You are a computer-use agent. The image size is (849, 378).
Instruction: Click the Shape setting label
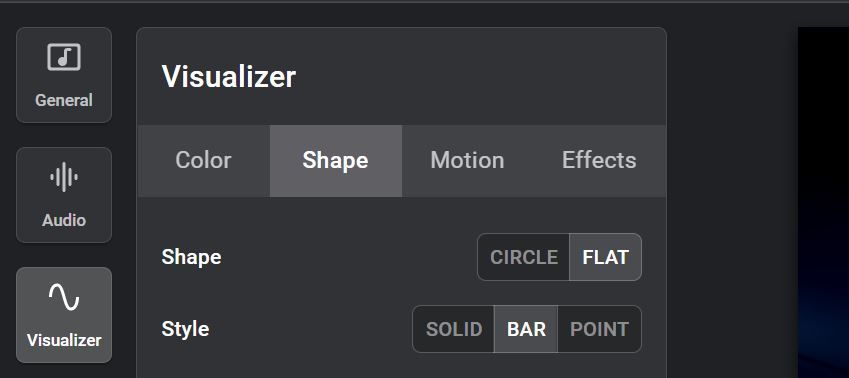coord(191,257)
